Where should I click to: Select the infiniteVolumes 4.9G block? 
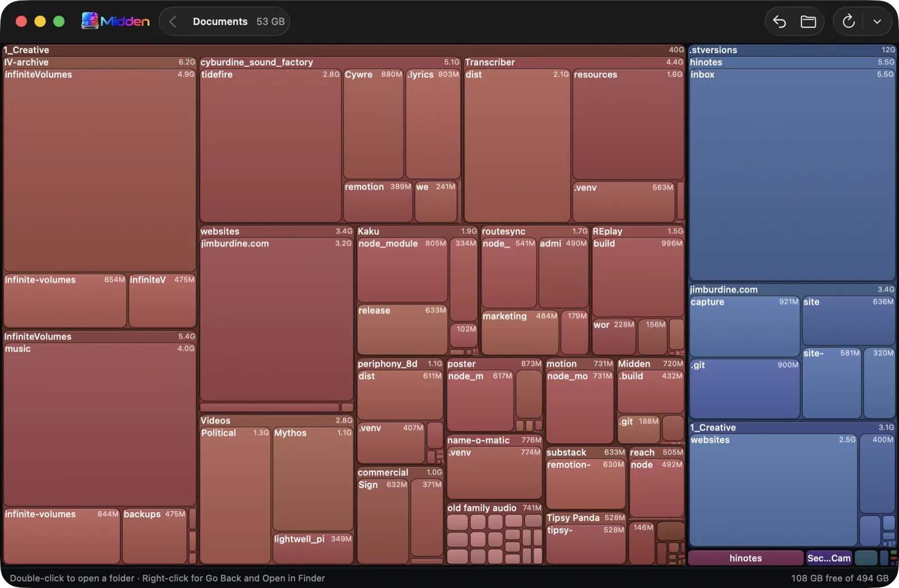(100, 171)
